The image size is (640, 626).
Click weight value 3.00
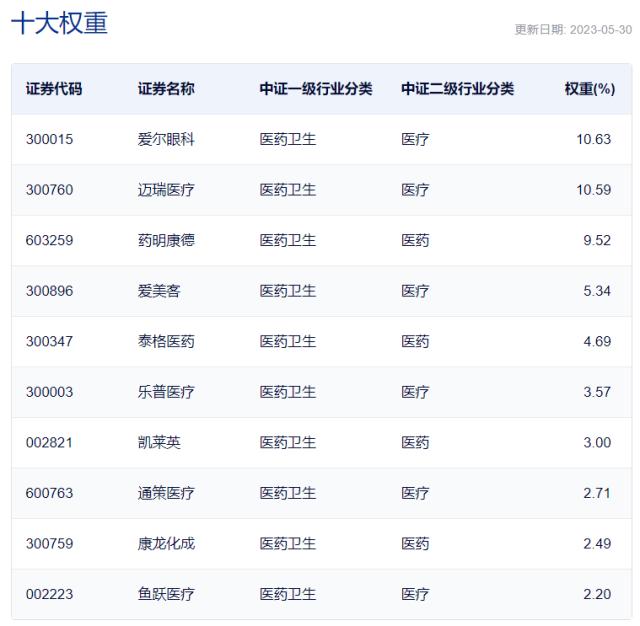pos(597,442)
